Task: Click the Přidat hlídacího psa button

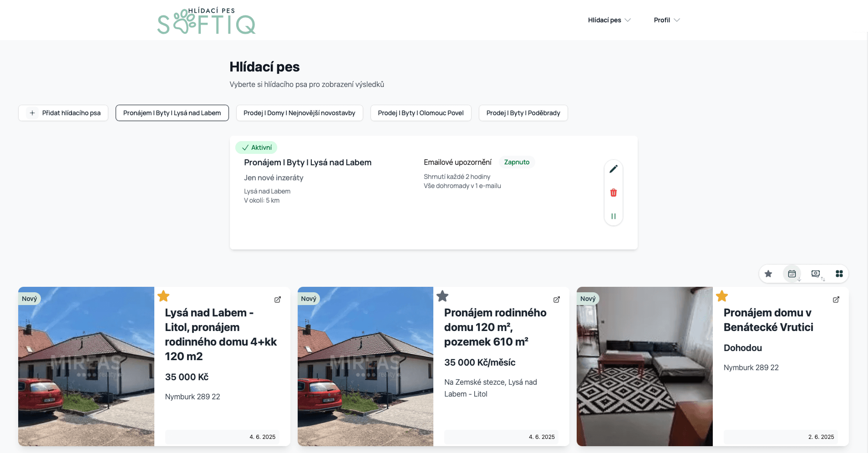Action: (63, 113)
